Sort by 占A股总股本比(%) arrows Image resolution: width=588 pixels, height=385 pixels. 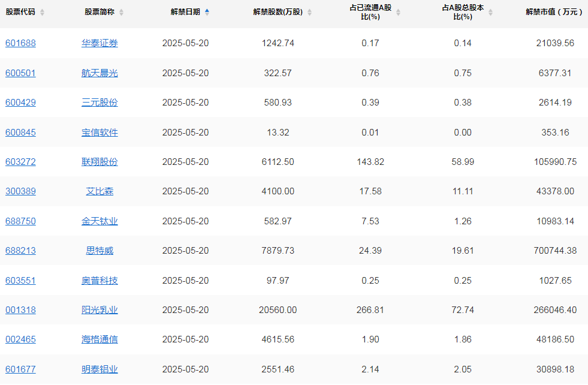[x=490, y=12]
